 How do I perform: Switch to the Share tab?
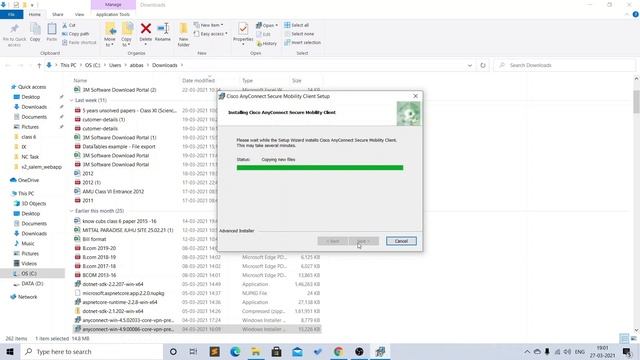[58, 15]
